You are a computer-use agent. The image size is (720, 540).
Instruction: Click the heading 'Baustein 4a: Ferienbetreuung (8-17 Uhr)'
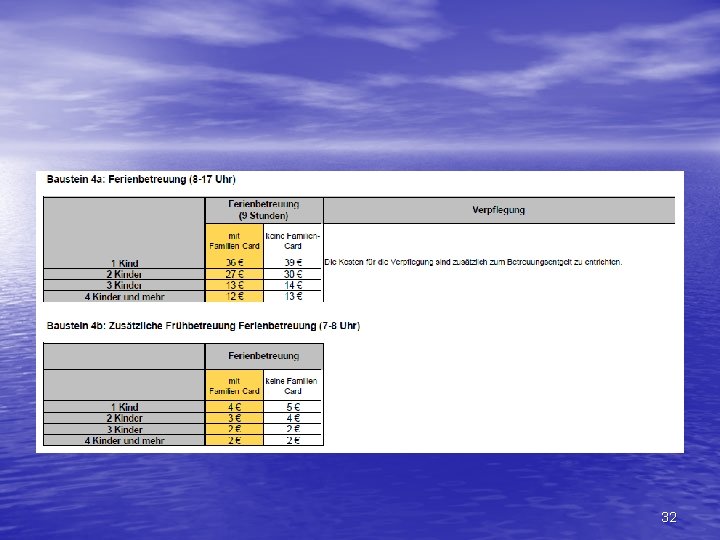point(141,179)
